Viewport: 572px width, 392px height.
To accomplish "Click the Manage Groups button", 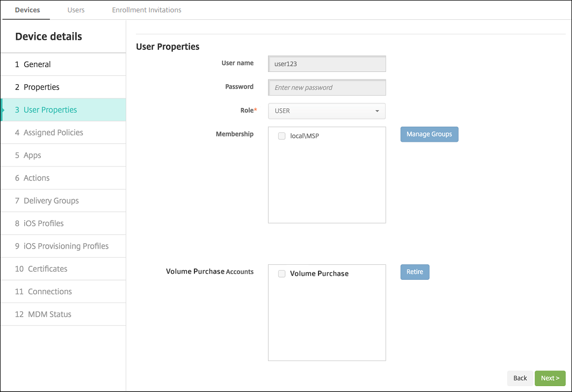I will 429,134.
